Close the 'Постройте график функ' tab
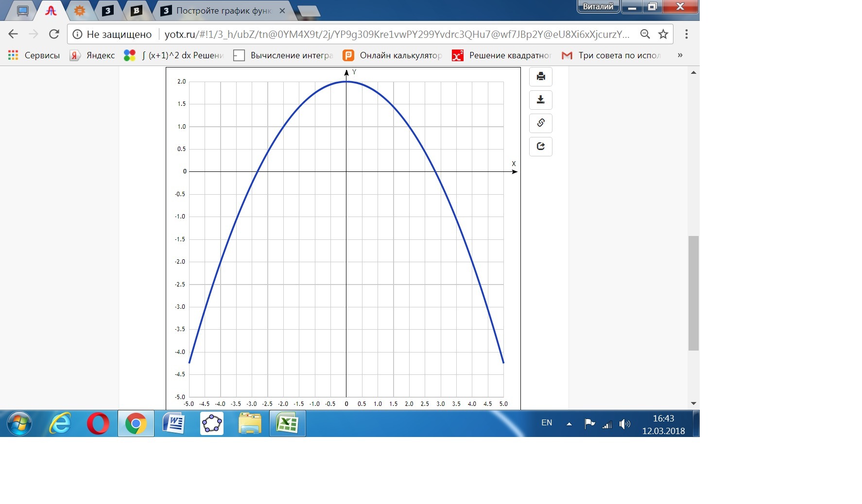 point(282,11)
